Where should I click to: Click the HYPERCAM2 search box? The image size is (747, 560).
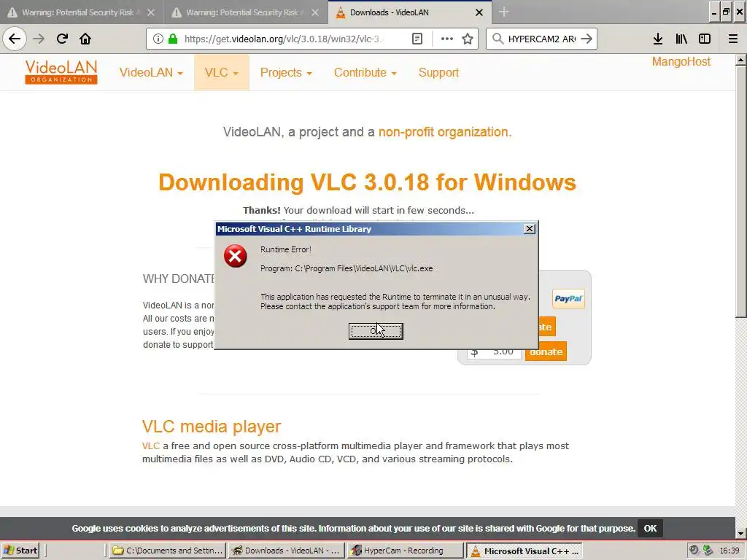tap(542, 39)
